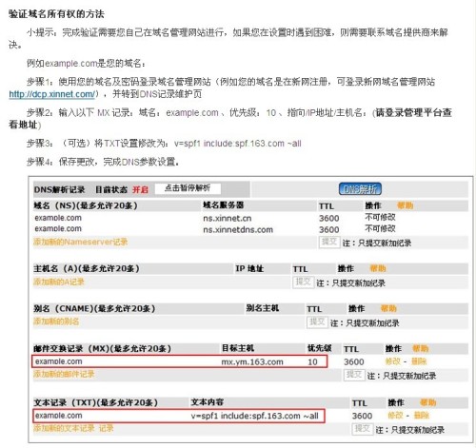Select example.com in the ns.xinnetdns.com row
476x448 pixels.
pos(58,229)
